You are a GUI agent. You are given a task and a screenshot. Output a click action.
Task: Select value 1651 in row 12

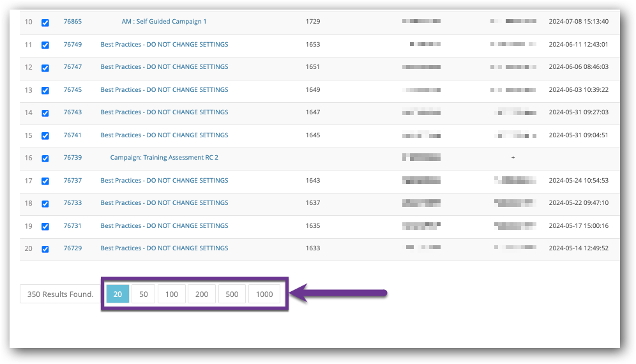(x=313, y=66)
